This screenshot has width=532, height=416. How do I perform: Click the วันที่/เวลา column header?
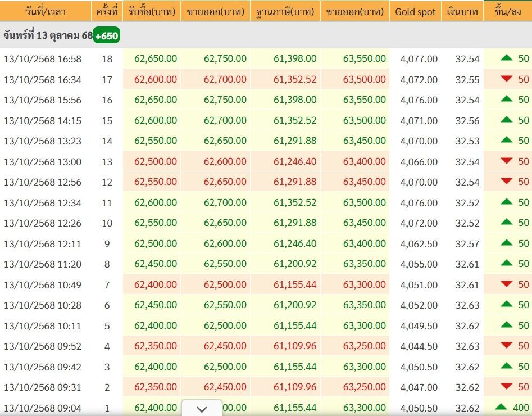tap(46, 12)
